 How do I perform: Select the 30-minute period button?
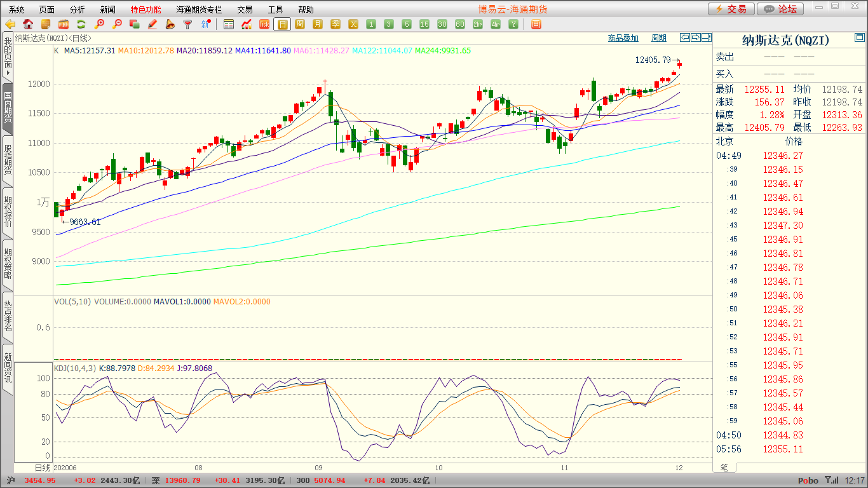click(x=442, y=24)
